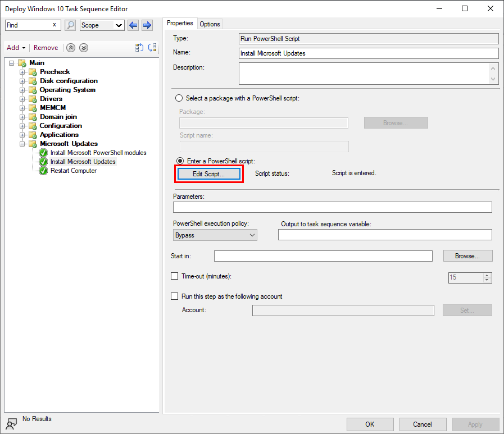The image size is (504, 434).
Task: Click the Description text area
Action: pos(369,74)
